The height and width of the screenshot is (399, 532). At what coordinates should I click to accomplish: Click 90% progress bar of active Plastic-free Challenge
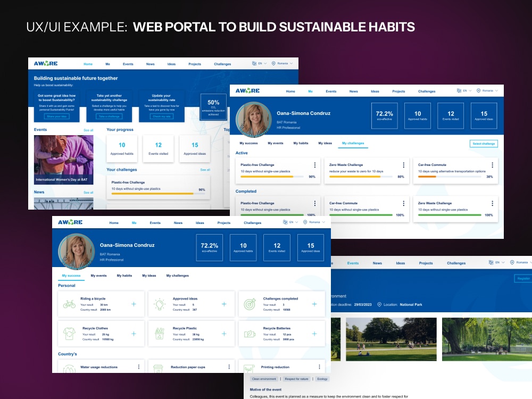pos(272,177)
